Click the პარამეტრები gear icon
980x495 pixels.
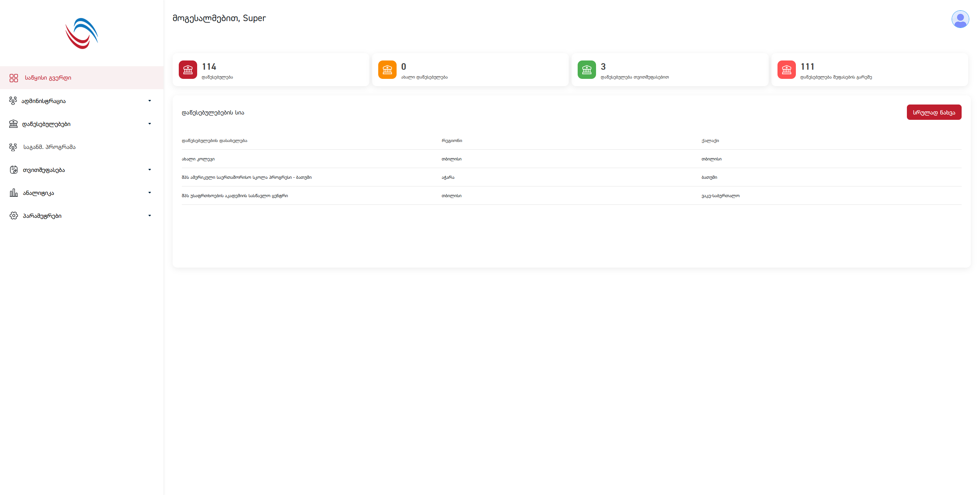(x=14, y=216)
